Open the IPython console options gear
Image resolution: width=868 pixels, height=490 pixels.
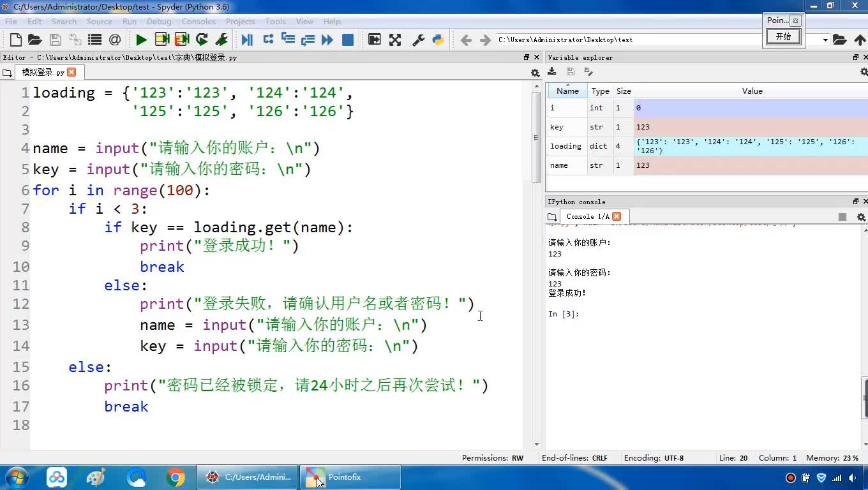point(861,217)
